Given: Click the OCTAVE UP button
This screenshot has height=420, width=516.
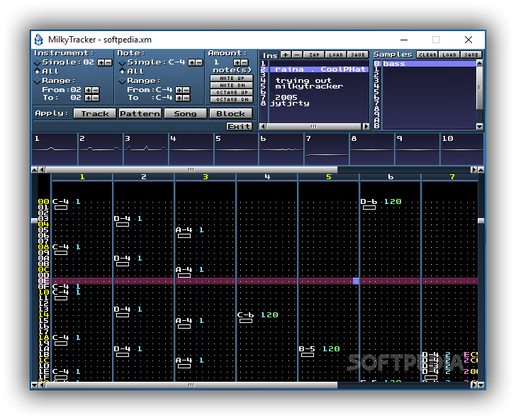Looking at the screenshot, I should (x=232, y=92).
